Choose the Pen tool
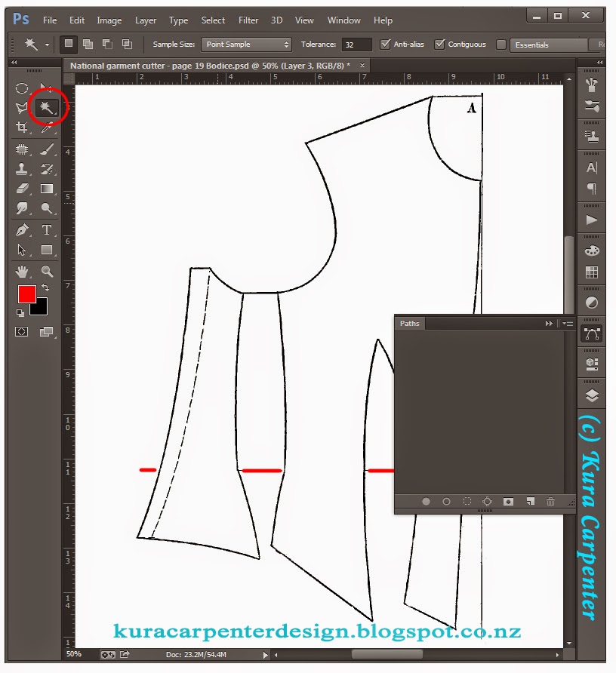The image size is (616, 673). point(23,230)
